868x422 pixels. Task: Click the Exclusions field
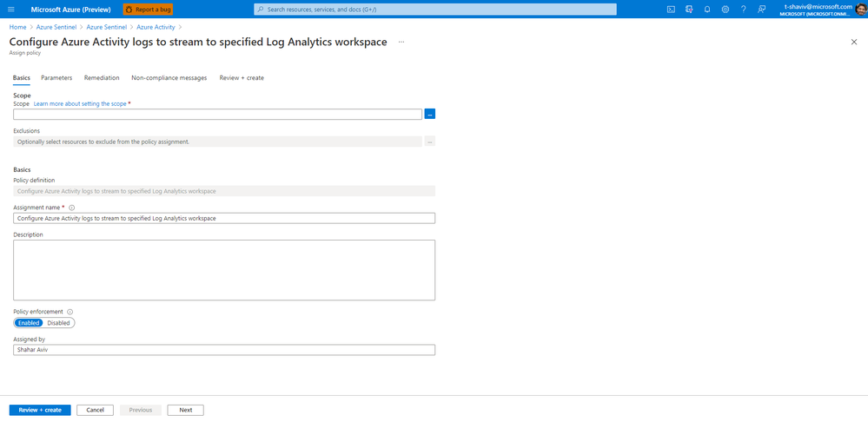(x=217, y=142)
